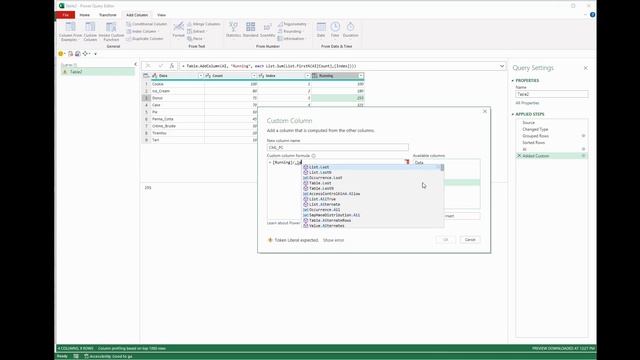The width and height of the screenshot is (640, 360).
Task: Click the Duration ribbon icon
Action: 350,30
